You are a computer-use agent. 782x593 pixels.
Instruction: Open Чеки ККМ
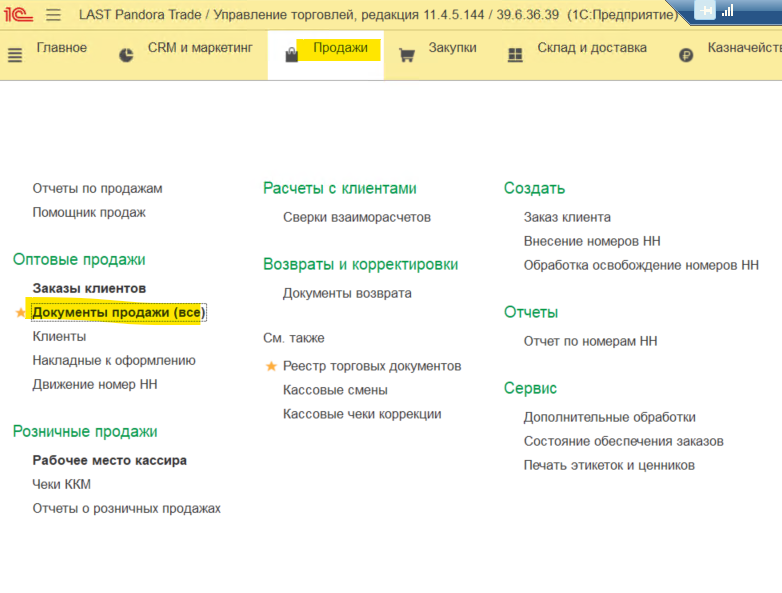point(61,484)
